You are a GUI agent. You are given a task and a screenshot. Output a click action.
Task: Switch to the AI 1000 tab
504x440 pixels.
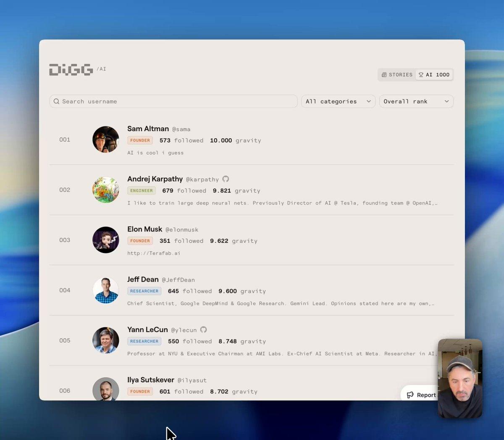(x=434, y=75)
